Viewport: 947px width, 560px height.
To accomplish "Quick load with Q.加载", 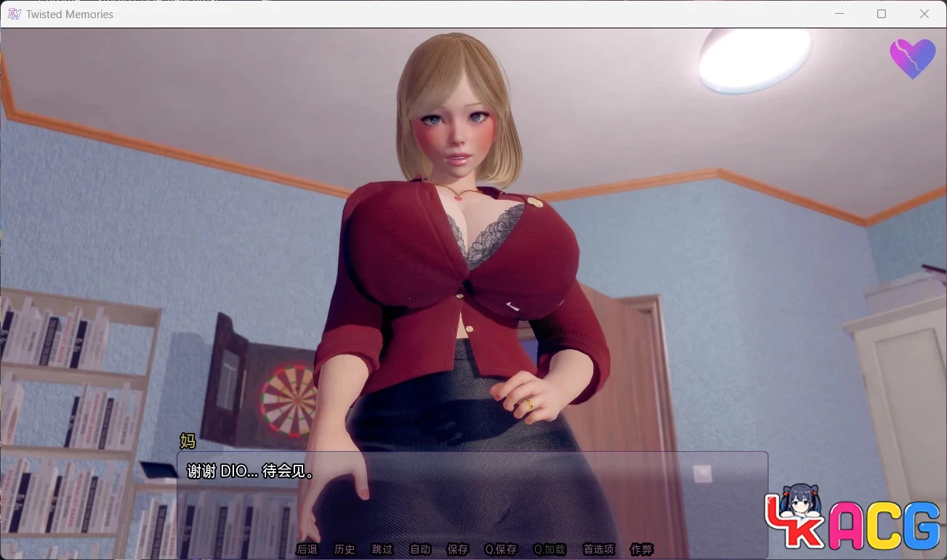I will coord(549,549).
